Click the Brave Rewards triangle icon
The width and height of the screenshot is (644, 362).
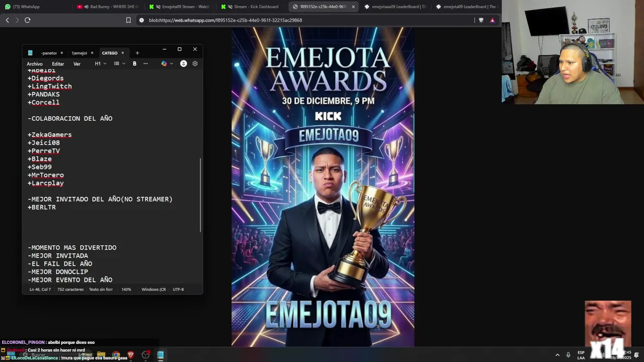pos(492,20)
